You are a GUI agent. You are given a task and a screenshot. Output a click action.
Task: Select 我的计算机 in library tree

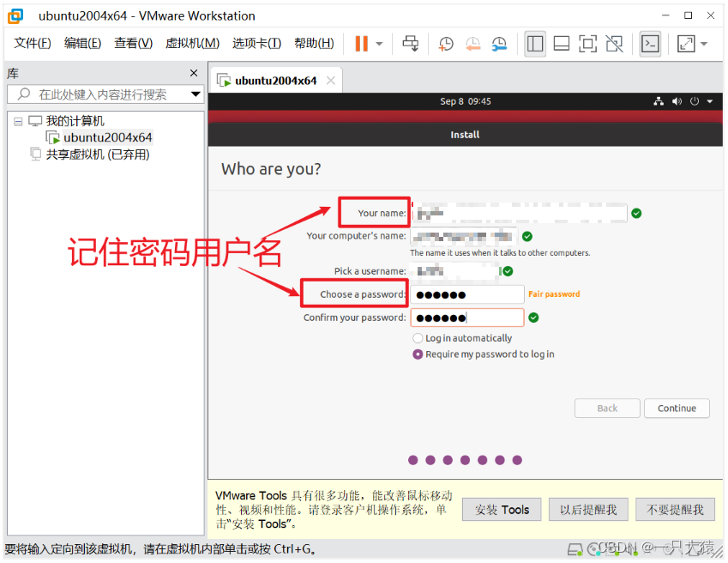point(75,121)
